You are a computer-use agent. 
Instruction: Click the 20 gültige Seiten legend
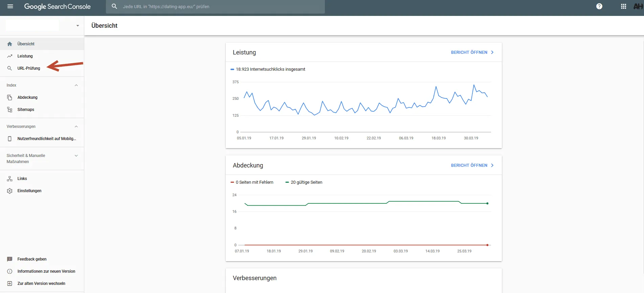[x=304, y=182]
